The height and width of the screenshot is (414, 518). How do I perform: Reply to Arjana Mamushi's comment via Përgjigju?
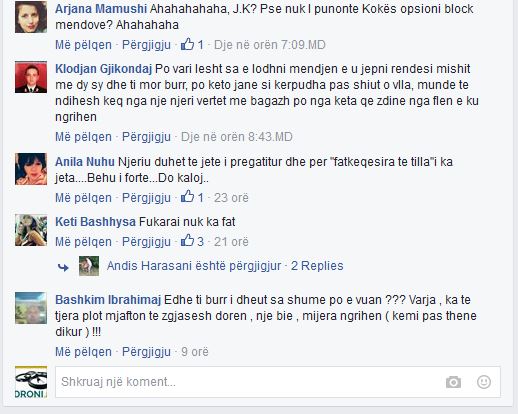[146, 45]
